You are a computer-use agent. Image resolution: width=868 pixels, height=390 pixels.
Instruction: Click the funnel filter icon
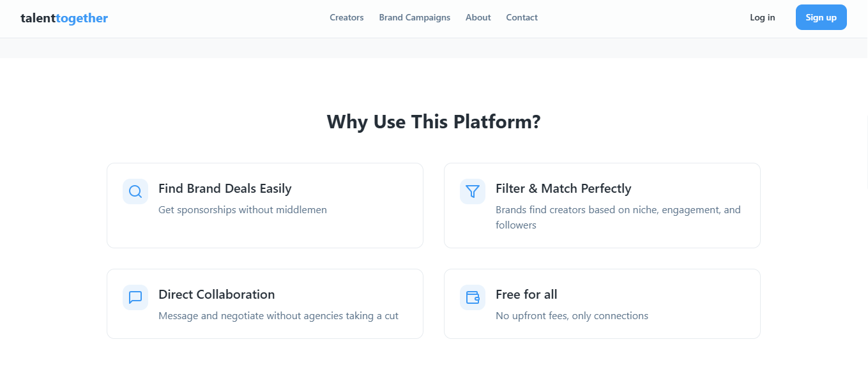(473, 191)
